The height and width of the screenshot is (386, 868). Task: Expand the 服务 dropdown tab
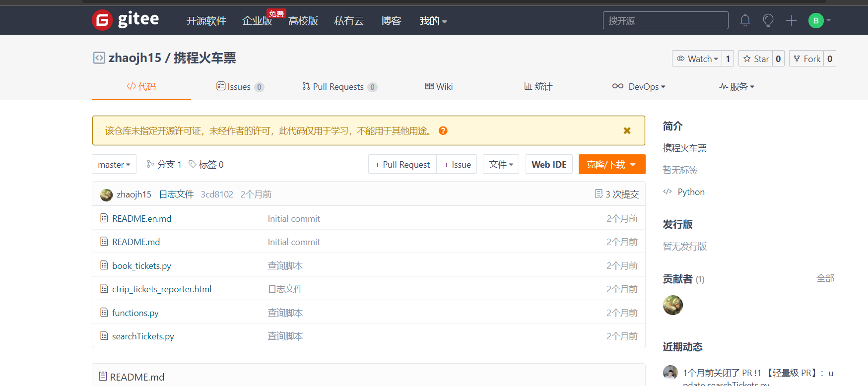(737, 86)
